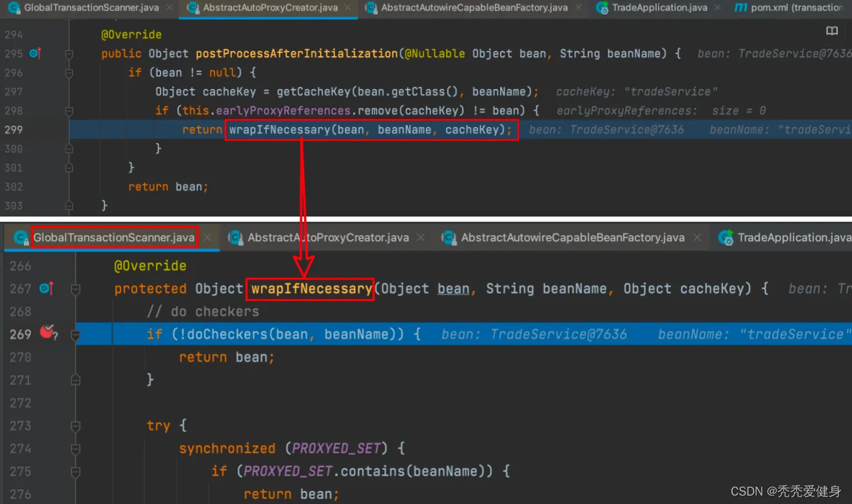Collapse the synchronized block fold on line 274
The image size is (852, 504).
pos(75,449)
